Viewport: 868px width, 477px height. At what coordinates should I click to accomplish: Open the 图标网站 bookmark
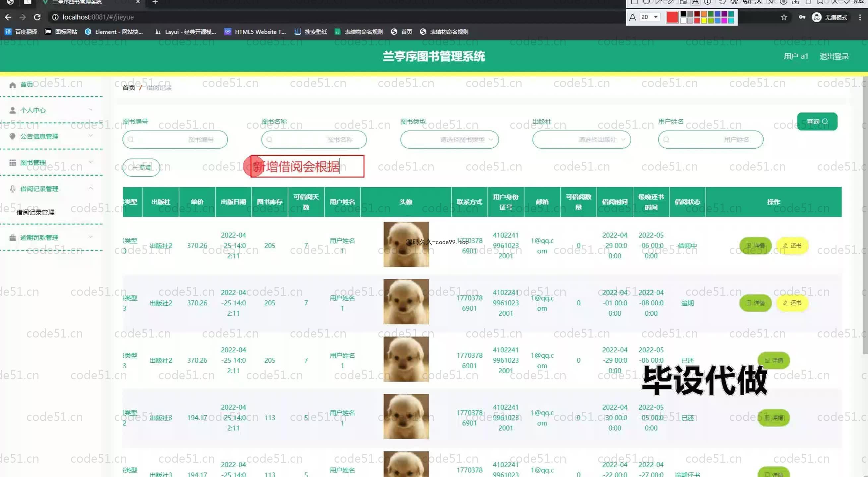(x=61, y=32)
